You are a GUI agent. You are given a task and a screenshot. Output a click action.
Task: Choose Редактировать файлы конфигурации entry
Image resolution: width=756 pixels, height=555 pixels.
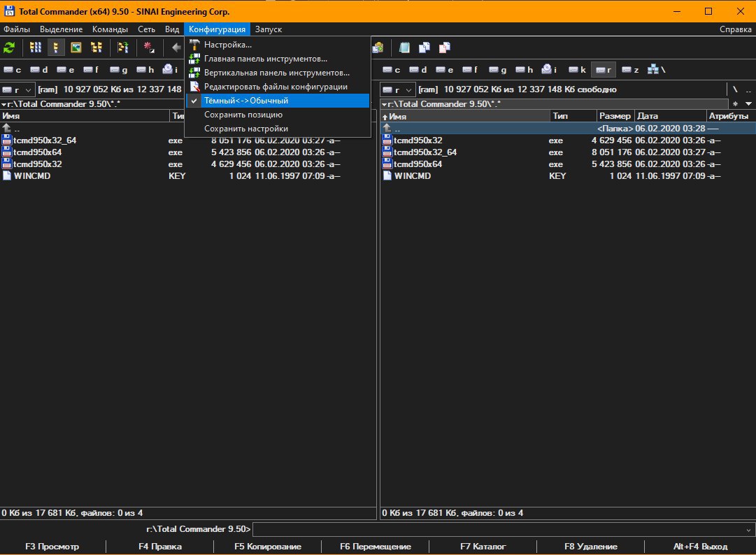(x=278, y=87)
